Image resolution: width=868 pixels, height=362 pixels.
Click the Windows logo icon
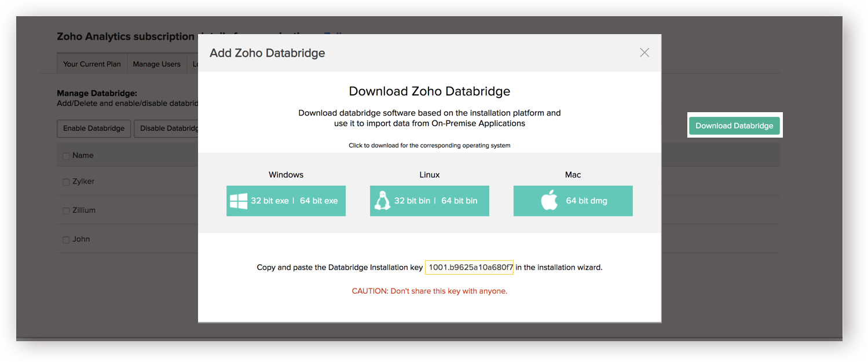click(239, 201)
